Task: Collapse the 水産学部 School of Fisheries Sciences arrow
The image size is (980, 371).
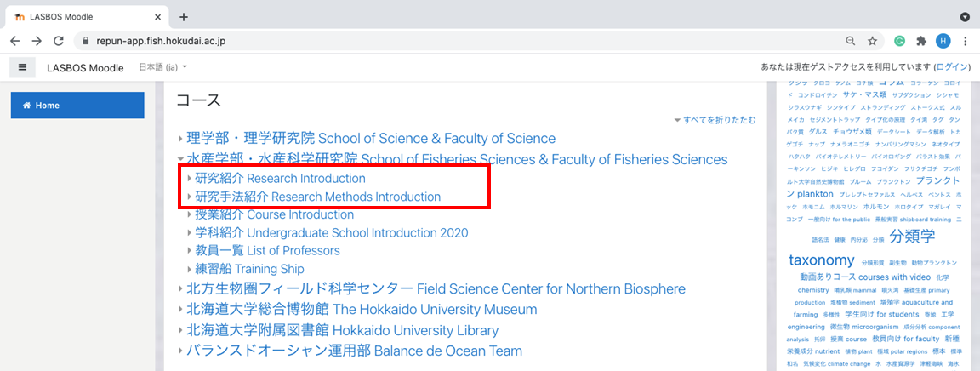Action: (180, 159)
